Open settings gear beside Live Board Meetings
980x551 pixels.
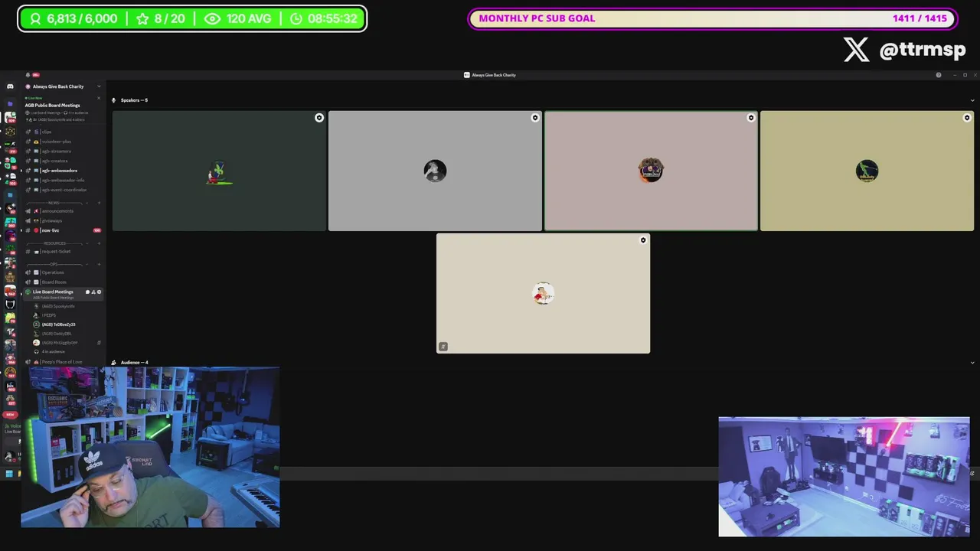point(99,292)
